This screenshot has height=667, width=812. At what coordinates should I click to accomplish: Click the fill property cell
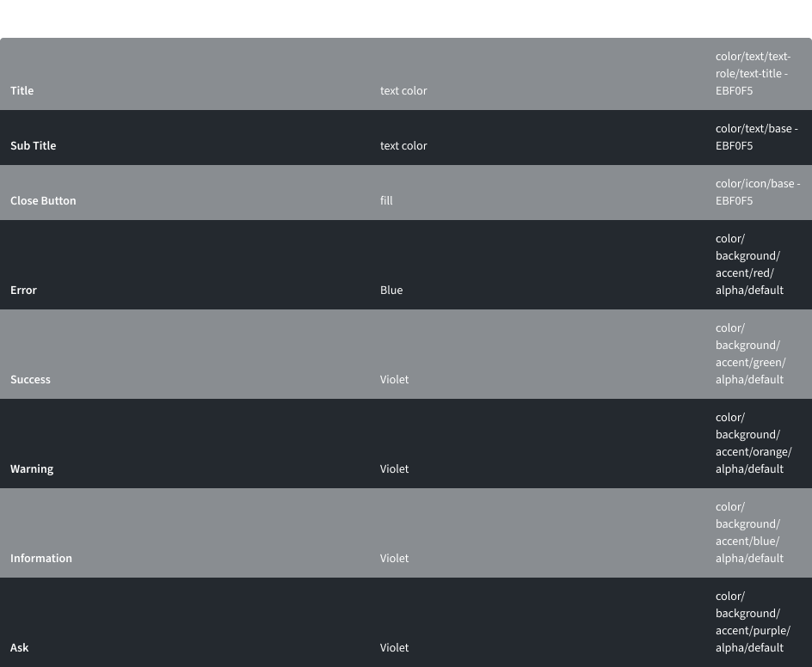pos(386,200)
